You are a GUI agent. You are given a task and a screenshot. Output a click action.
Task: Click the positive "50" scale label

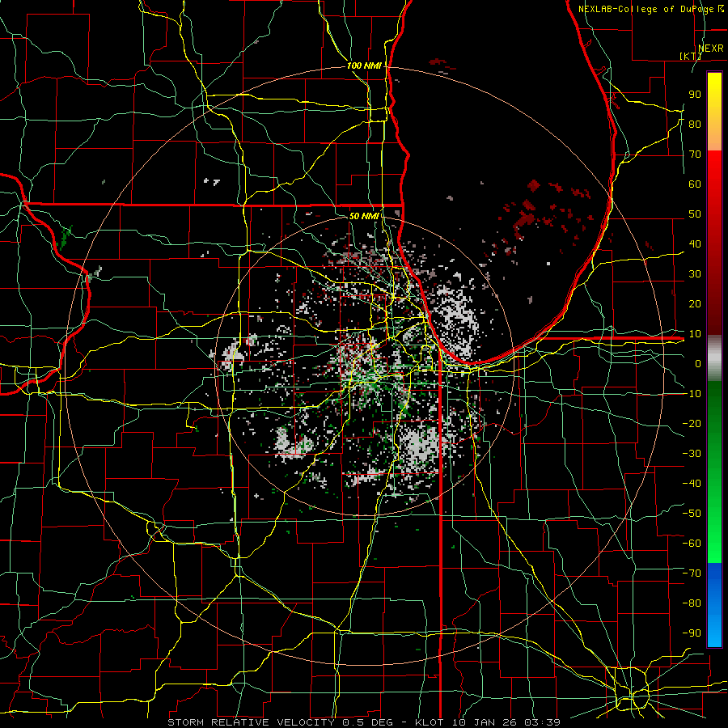pos(695,214)
